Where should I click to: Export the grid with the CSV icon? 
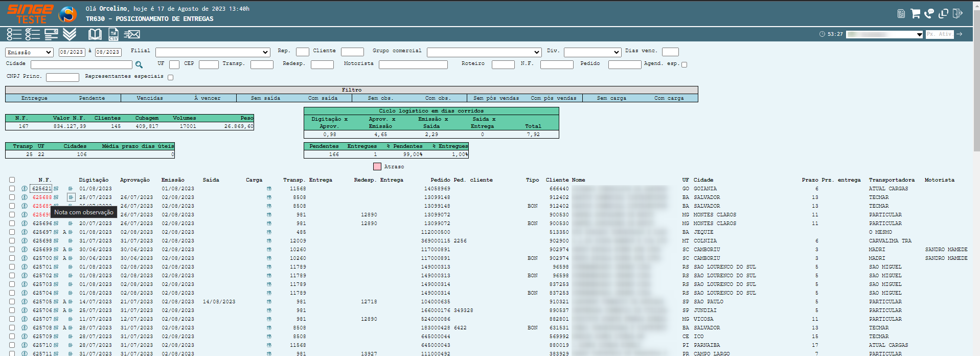pyautogui.click(x=113, y=34)
